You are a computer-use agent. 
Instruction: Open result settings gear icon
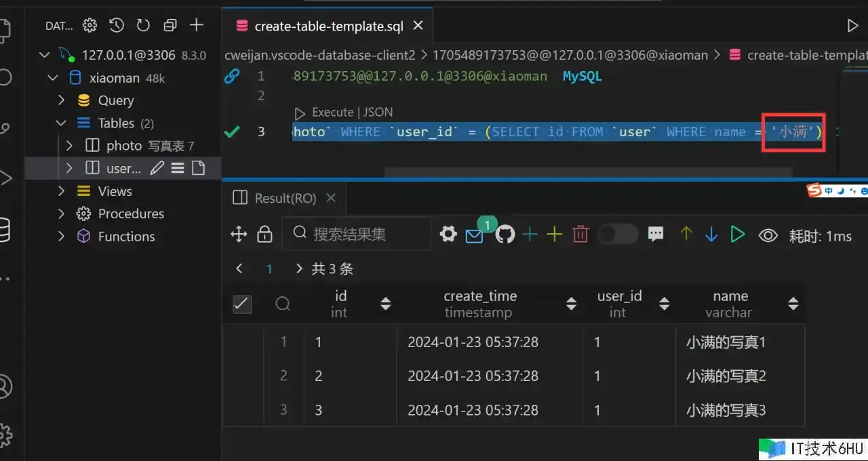point(448,235)
